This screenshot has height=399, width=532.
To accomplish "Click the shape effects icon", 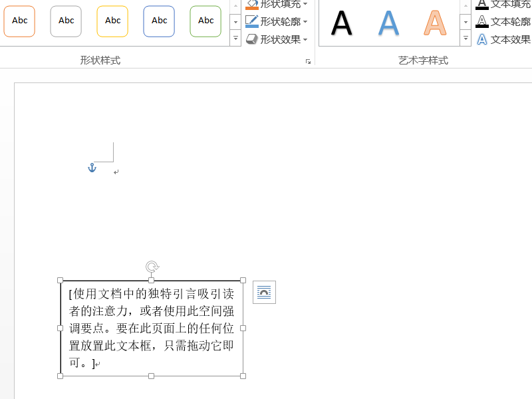I will (x=252, y=39).
